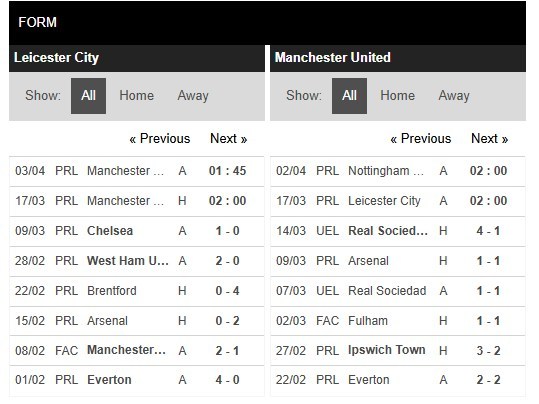Go to Previous Manchester United matches
Image resolution: width=539 pixels, height=404 pixels.
pyautogui.click(x=420, y=139)
